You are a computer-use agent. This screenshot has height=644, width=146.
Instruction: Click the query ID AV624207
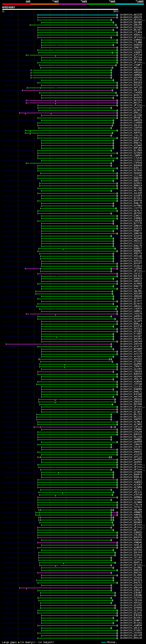pyautogui.click(x=8, y=7)
